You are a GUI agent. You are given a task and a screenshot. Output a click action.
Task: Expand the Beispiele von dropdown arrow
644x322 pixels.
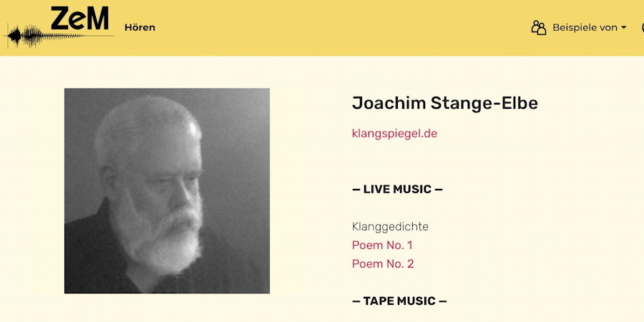click(623, 27)
